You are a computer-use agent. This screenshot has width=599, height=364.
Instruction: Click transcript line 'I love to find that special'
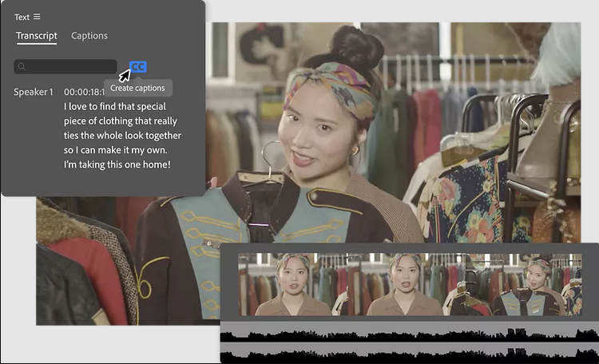click(x=114, y=106)
